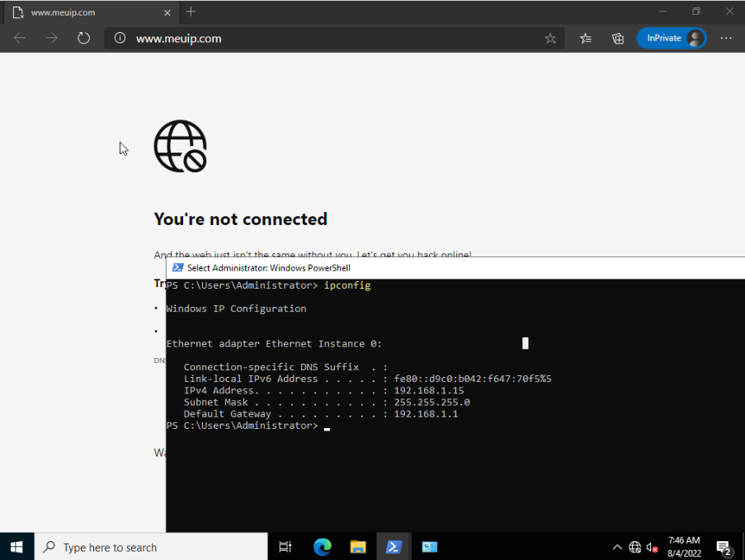Click the browser Forward arrow
The width and height of the screenshot is (745, 560).
pos(51,38)
